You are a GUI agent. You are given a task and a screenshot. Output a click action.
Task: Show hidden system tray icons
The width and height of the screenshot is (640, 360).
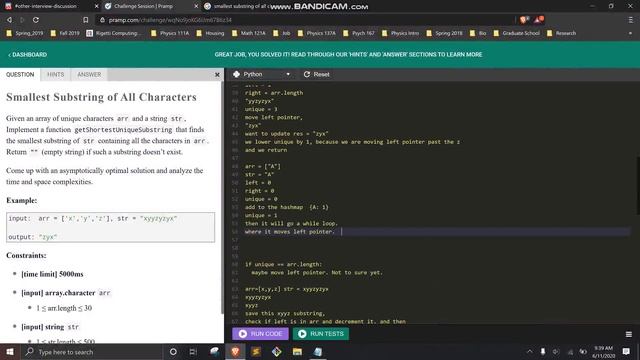click(x=530, y=352)
